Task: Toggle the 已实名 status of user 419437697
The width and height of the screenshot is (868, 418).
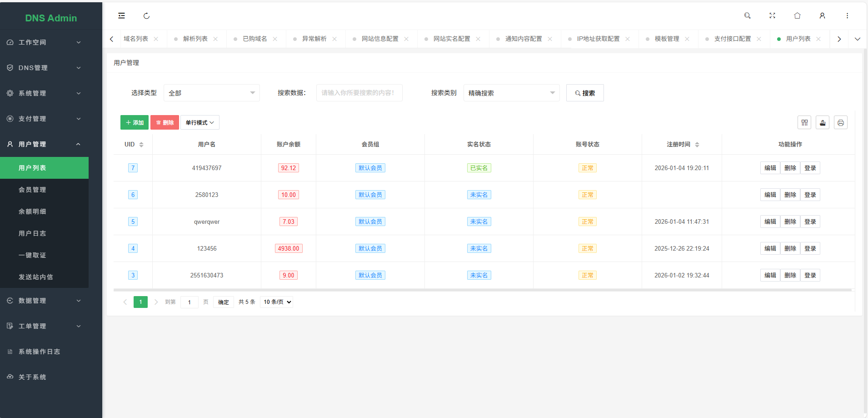Action: 479,167
